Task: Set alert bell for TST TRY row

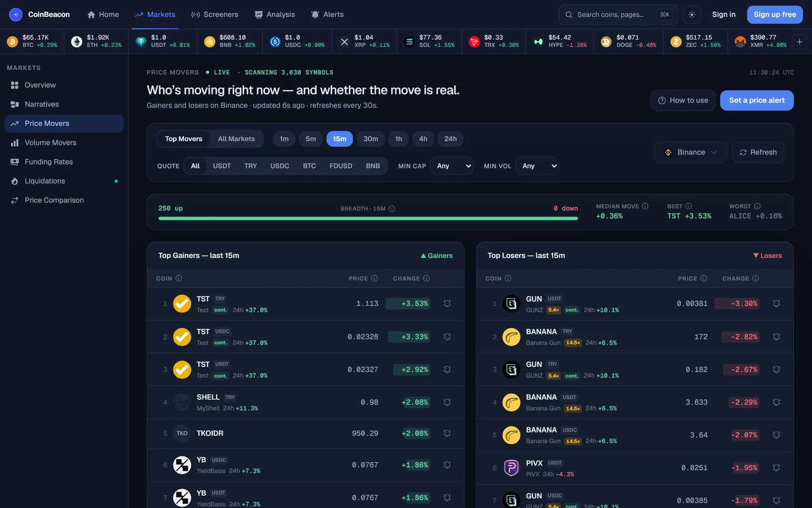Action: coord(447,304)
